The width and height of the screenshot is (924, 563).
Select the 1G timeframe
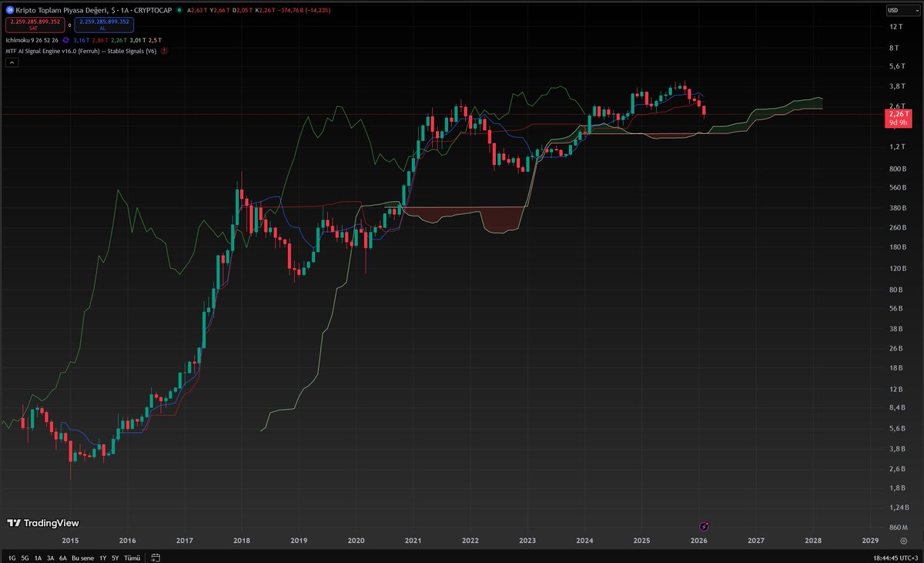[12, 557]
